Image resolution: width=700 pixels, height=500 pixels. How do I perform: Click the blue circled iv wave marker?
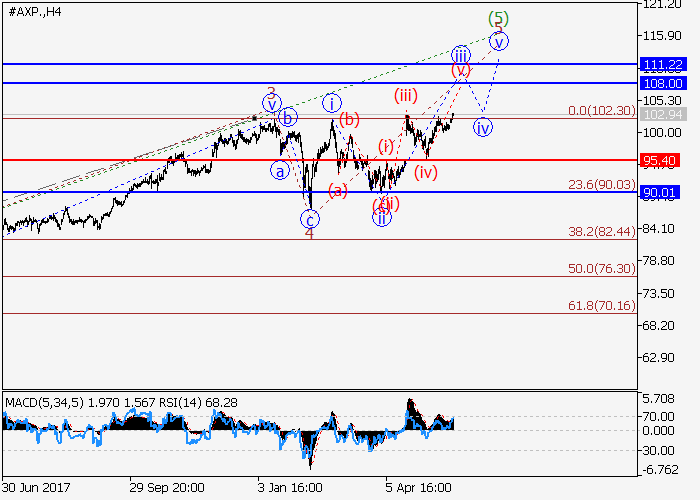pyautogui.click(x=483, y=128)
